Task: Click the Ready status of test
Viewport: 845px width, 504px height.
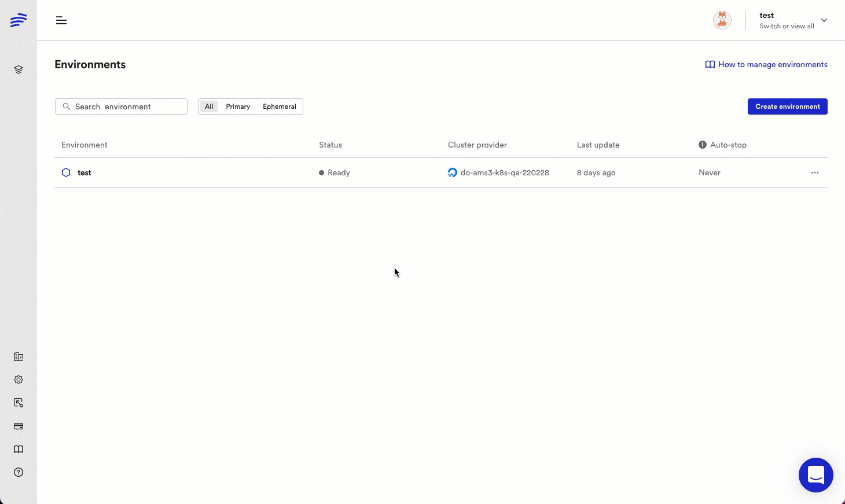Action: [x=335, y=172]
